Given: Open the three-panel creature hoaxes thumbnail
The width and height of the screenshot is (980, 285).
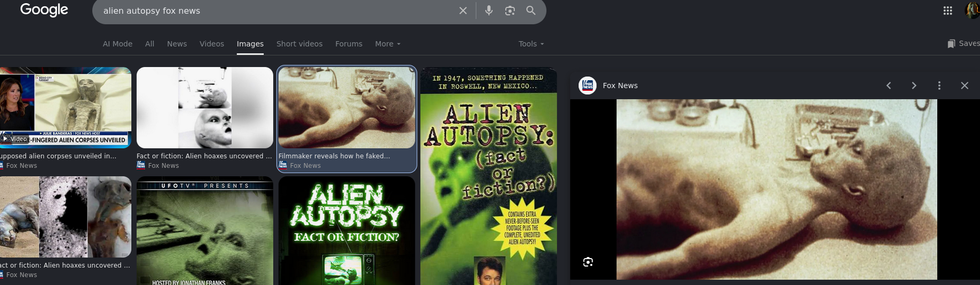Looking at the screenshot, I should pyautogui.click(x=65, y=217).
